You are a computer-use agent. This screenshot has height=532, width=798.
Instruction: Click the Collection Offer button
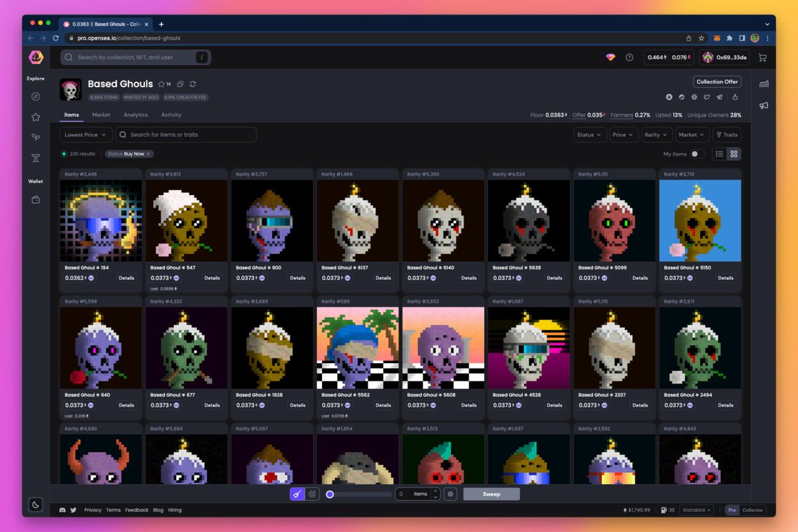(x=717, y=81)
